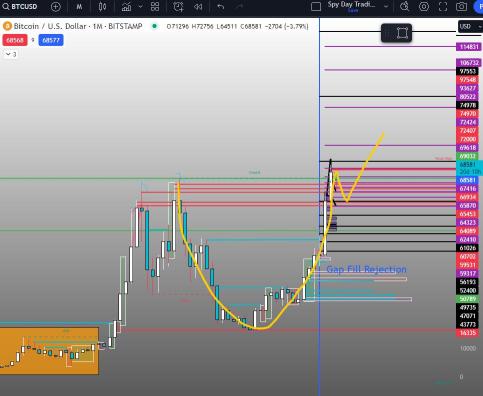Collapse the indicator legend showing 3
Viewport: 483px width, 396px height.
pyautogui.click(x=11, y=54)
